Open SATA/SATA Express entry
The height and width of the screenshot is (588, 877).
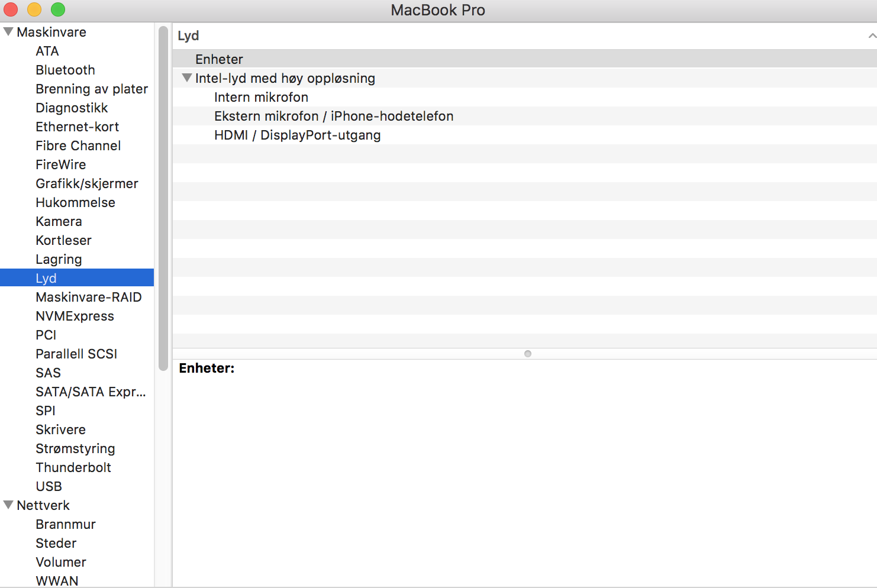point(91,392)
